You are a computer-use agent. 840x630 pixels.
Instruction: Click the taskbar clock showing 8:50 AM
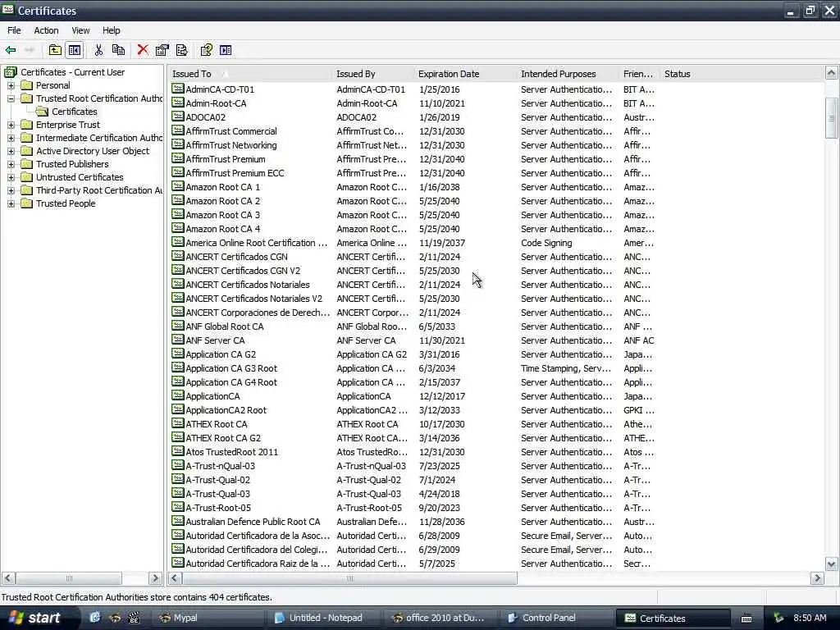point(810,618)
